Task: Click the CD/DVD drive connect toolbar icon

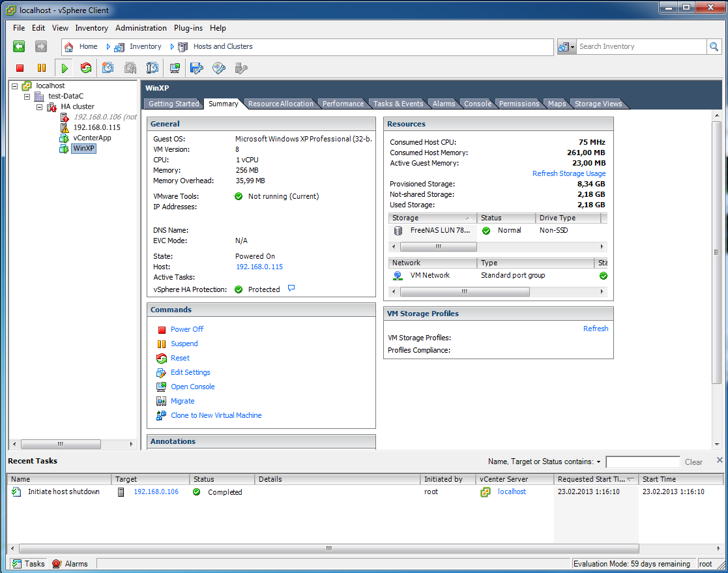Action: click(x=219, y=68)
